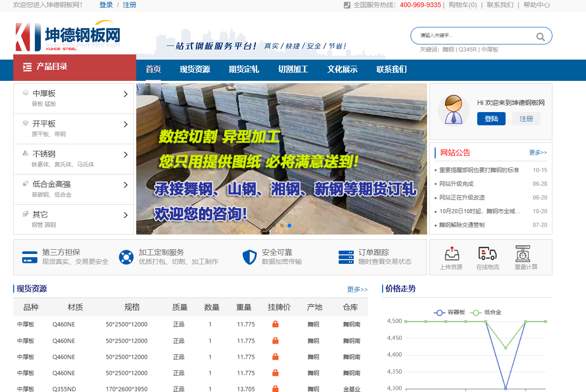The width and height of the screenshot is (586, 392).
Task: Expand the 低合金高强 category arrow
Action: click(125, 185)
